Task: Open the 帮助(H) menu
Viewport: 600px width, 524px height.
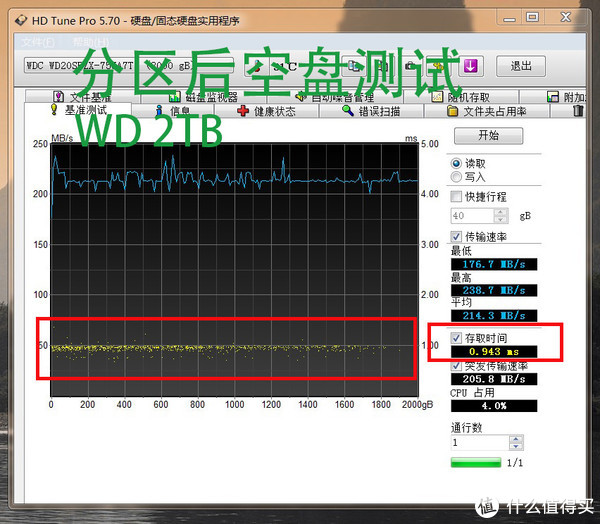Action: [x=91, y=42]
